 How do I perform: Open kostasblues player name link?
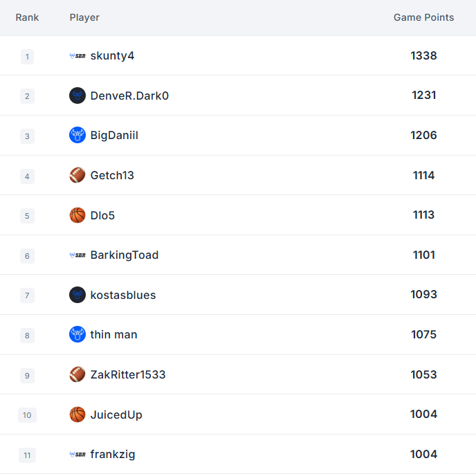click(x=123, y=295)
